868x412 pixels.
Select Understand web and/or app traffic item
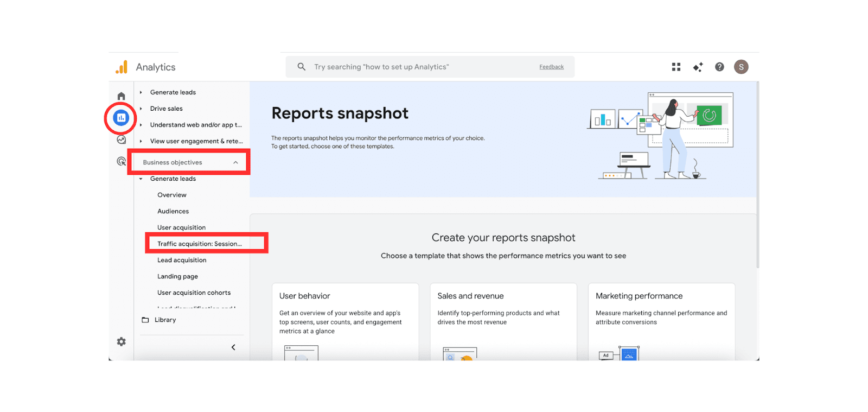[196, 125]
